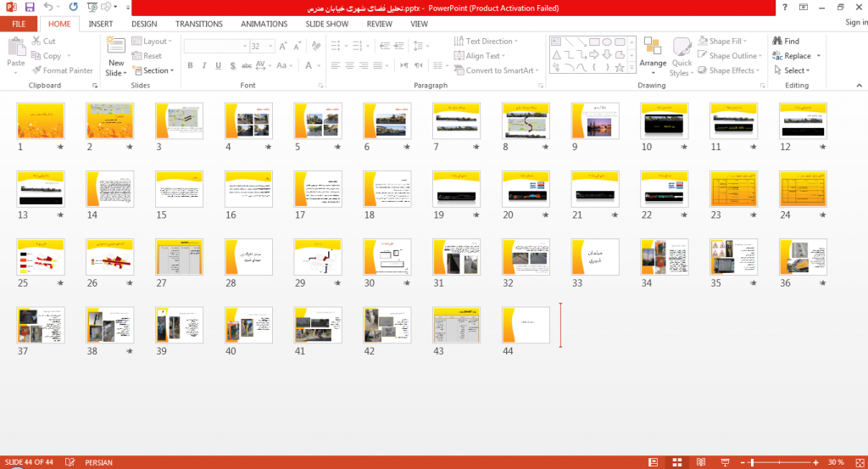Open the FILE menu tab
This screenshot has height=469, width=868.
[x=19, y=24]
